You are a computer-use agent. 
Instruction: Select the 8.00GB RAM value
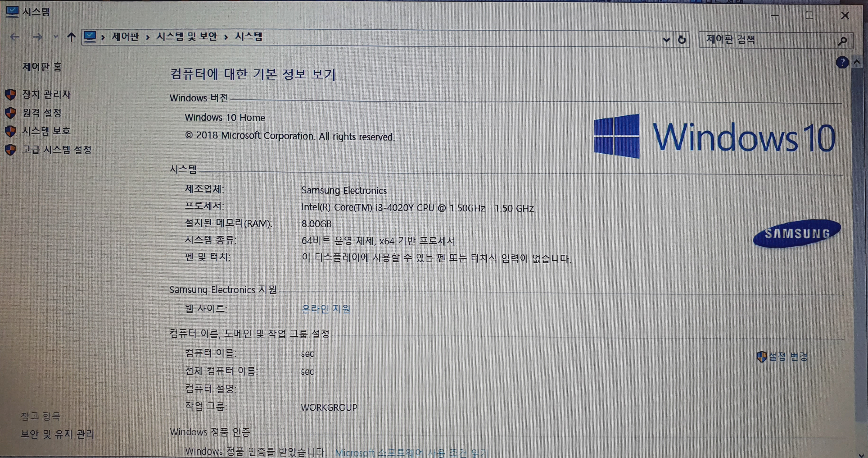coord(316,224)
